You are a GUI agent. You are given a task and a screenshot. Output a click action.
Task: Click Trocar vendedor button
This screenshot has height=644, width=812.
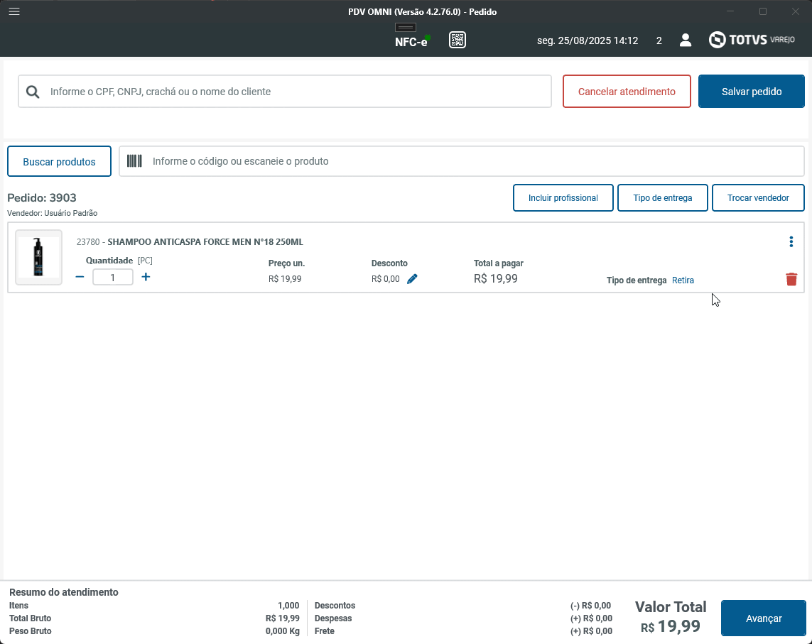click(x=757, y=198)
